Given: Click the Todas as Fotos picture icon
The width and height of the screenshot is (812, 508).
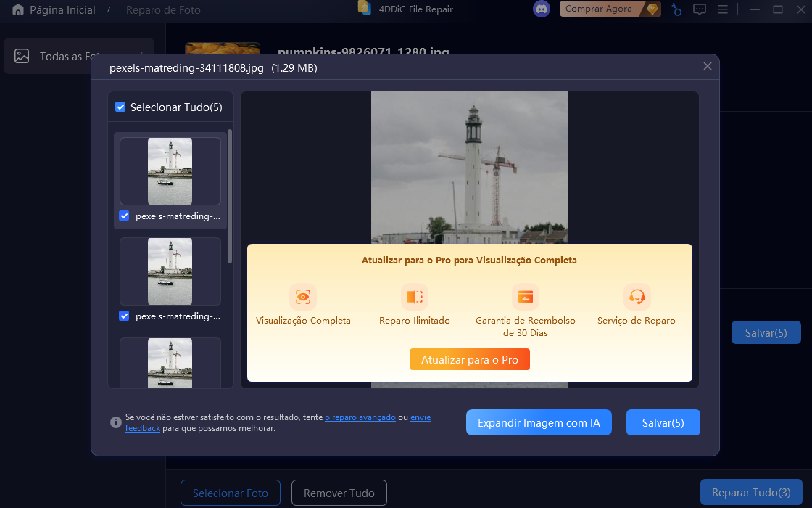Looking at the screenshot, I should point(22,56).
